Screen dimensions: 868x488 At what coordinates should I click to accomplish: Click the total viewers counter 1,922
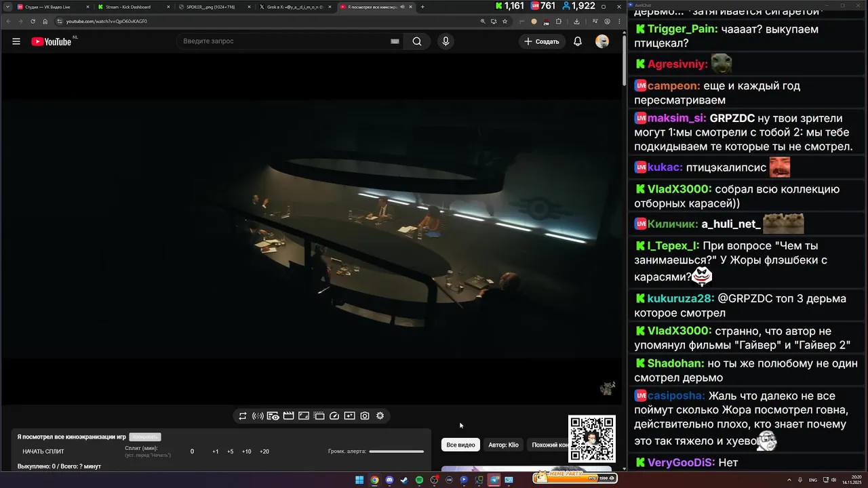578,6
